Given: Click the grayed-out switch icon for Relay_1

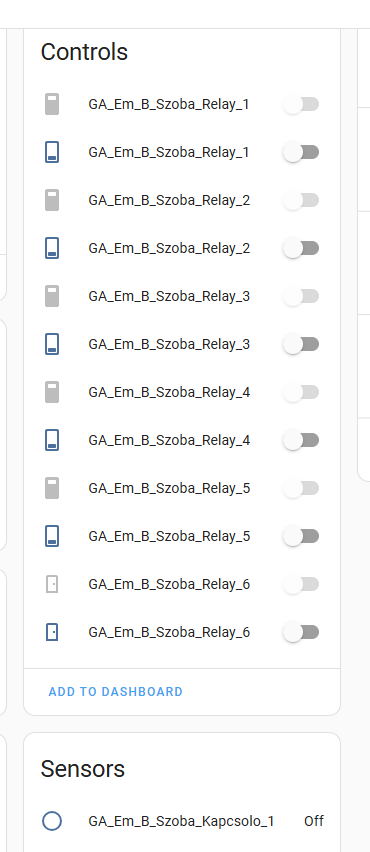Looking at the screenshot, I should [x=52, y=104].
